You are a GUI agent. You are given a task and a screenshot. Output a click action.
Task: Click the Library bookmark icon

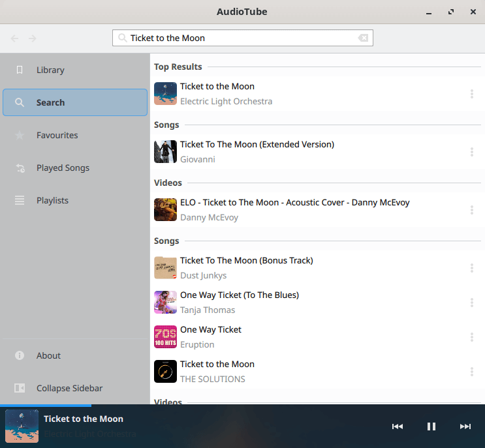pos(20,70)
